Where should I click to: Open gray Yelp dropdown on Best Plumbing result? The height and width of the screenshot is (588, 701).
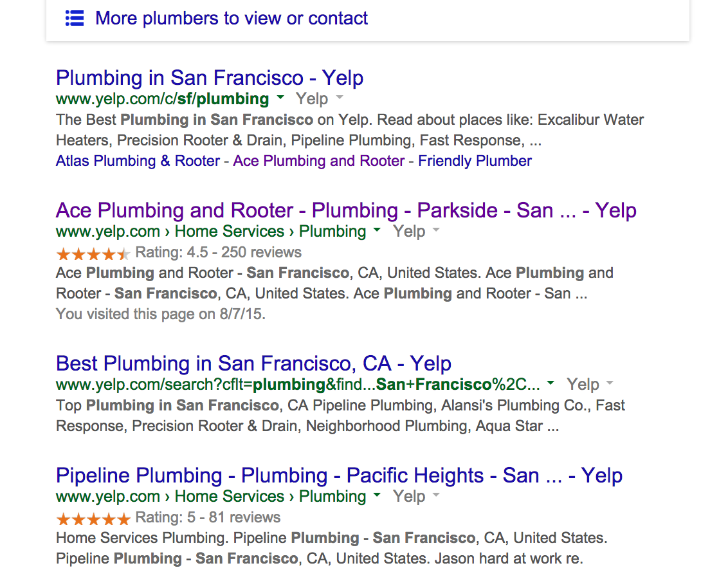pyautogui.click(x=610, y=384)
